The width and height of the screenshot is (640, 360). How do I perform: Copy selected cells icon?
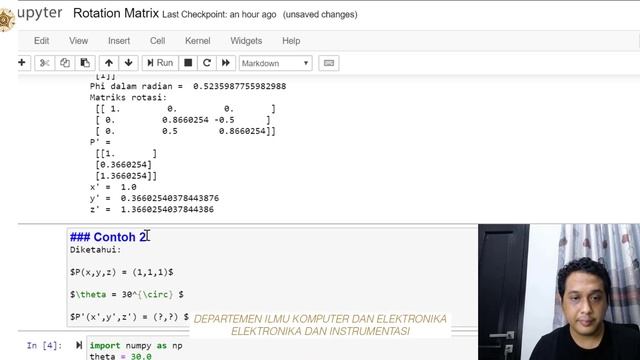(x=64, y=63)
